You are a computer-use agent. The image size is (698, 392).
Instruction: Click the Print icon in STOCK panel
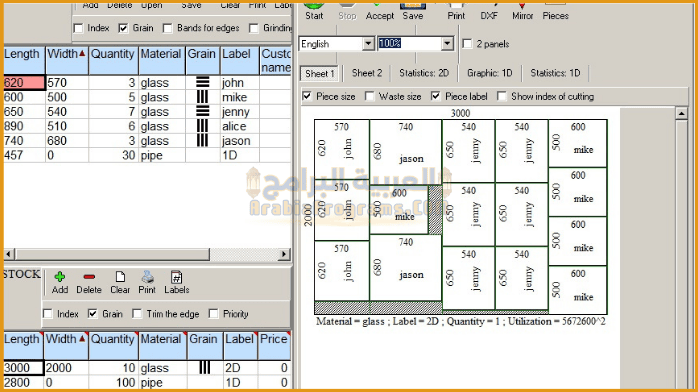147,277
